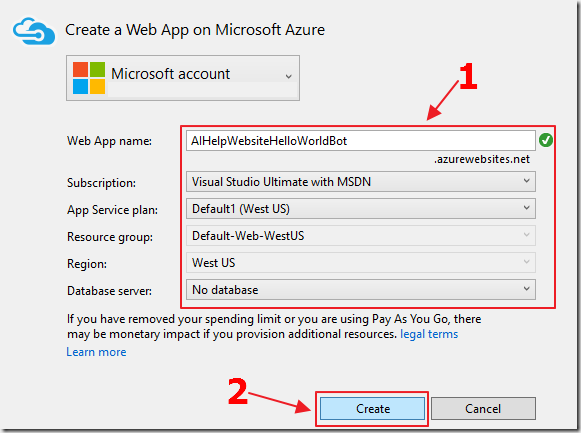Click the green name-valid checkmark icon
Image resolution: width=581 pixels, height=433 pixels.
pos(546,140)
